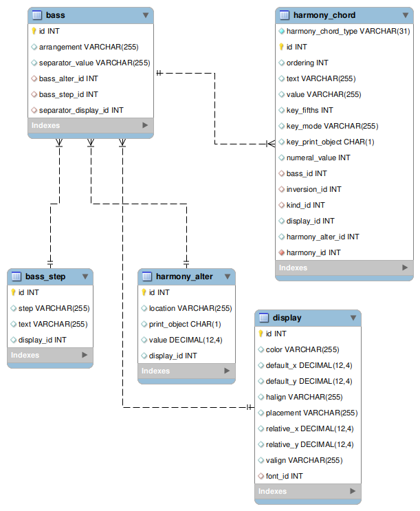The height and width of the screenshot is (511, 420).
Task: Click the bass table icon
Action: coord(37,14)
